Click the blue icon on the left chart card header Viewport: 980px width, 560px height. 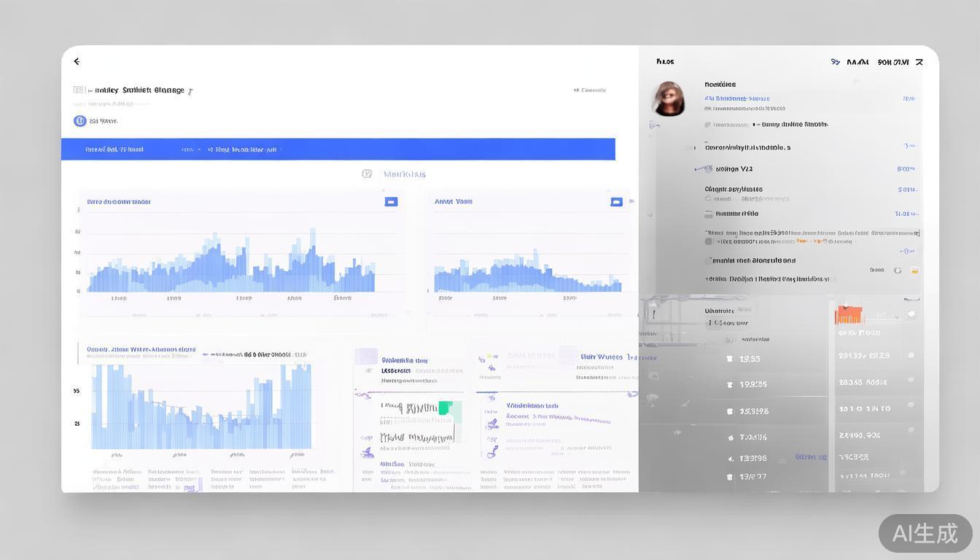[391, 202]
